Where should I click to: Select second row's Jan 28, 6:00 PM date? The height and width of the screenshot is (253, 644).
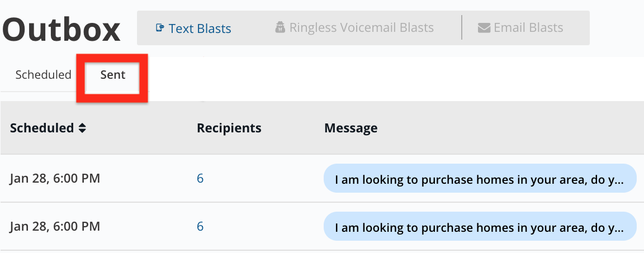point(55,227)
